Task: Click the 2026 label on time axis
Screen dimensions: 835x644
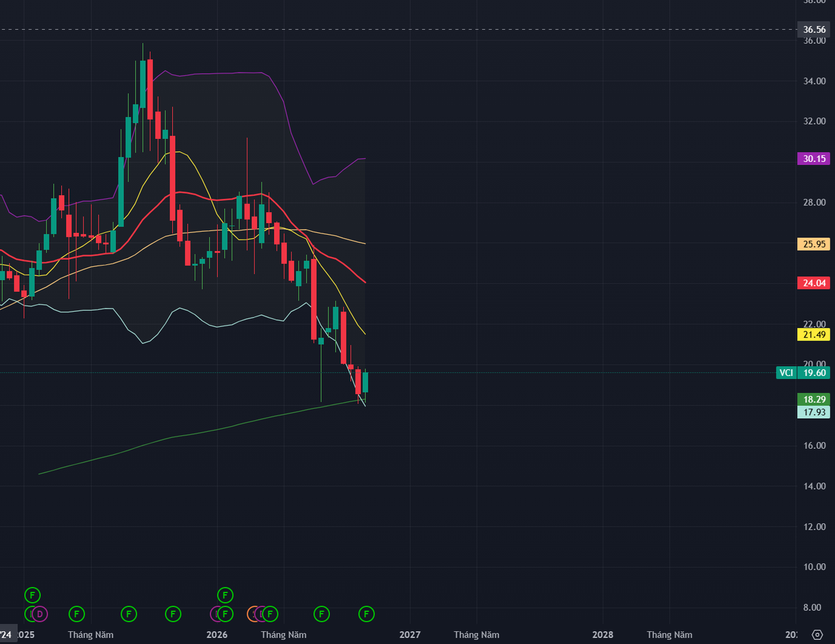Action: (x=217, y=634)
